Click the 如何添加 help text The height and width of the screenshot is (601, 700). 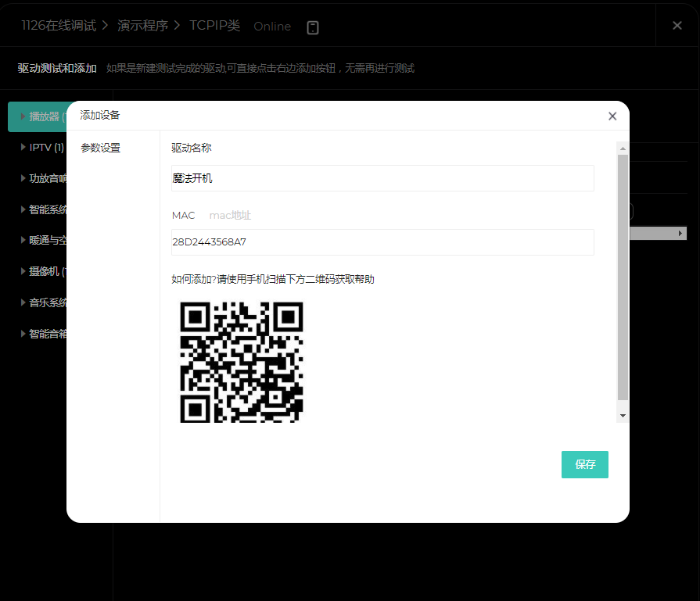point(273,279)
